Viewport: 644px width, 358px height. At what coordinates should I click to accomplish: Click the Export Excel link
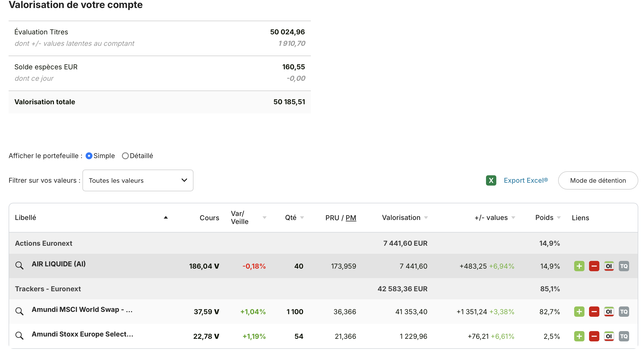(526, 180)
